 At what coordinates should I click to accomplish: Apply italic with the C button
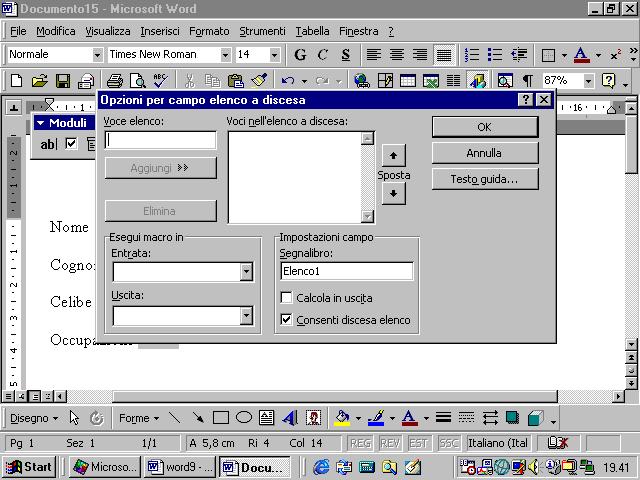322,55
